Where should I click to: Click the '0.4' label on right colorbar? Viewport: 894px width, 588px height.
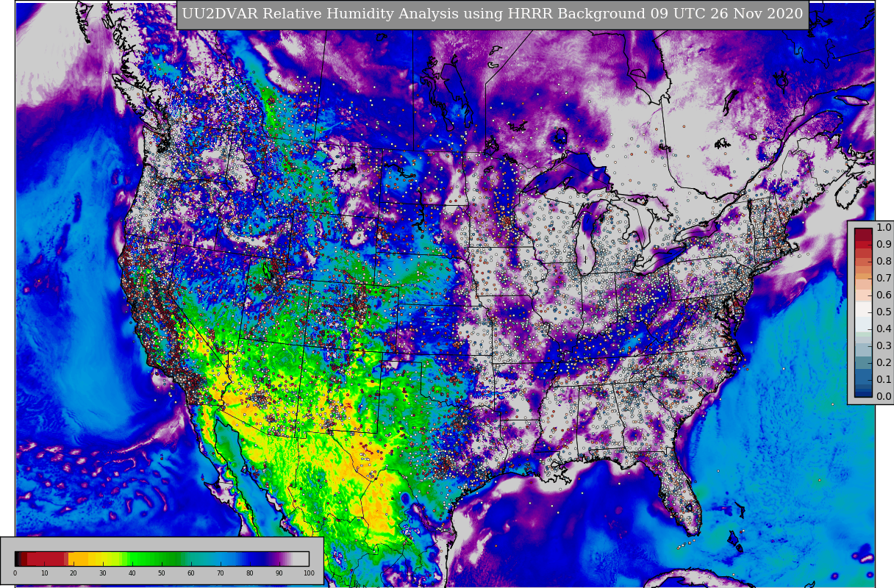pyautogui.click(x=884, y=329)
